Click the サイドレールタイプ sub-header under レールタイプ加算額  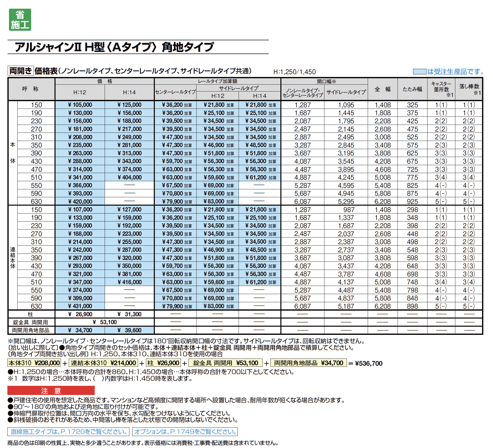pos(238,88)
